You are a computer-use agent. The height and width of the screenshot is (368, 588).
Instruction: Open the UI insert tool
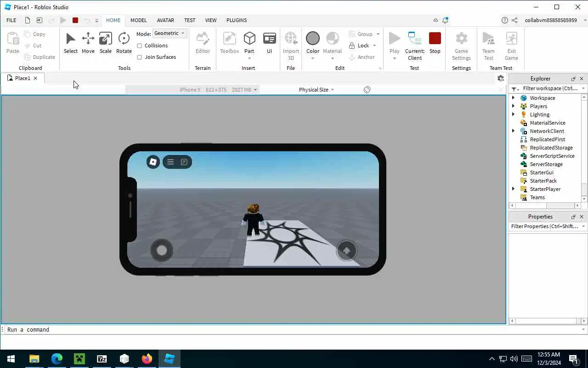tap(270, 43)
